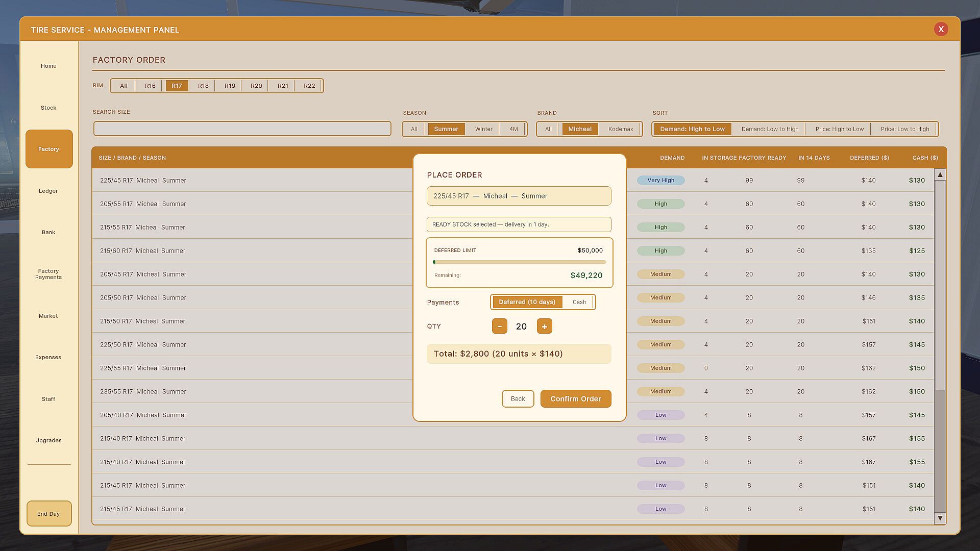Sort by Price: Low to High
The width and height of the screenshot is (980, 551).
click(x=904, y=129)
